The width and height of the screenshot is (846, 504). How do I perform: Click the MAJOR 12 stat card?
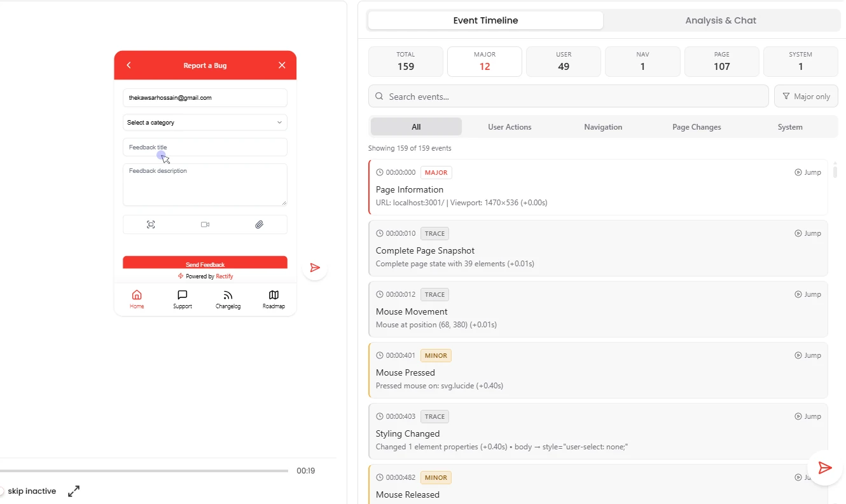pyautogui.click(x=485, y=62)
